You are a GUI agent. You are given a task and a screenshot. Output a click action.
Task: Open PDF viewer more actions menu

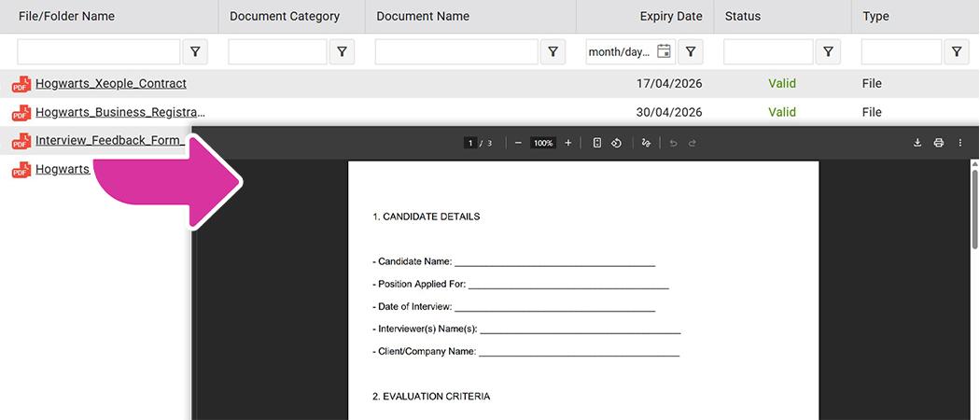[x=960, y=143]
